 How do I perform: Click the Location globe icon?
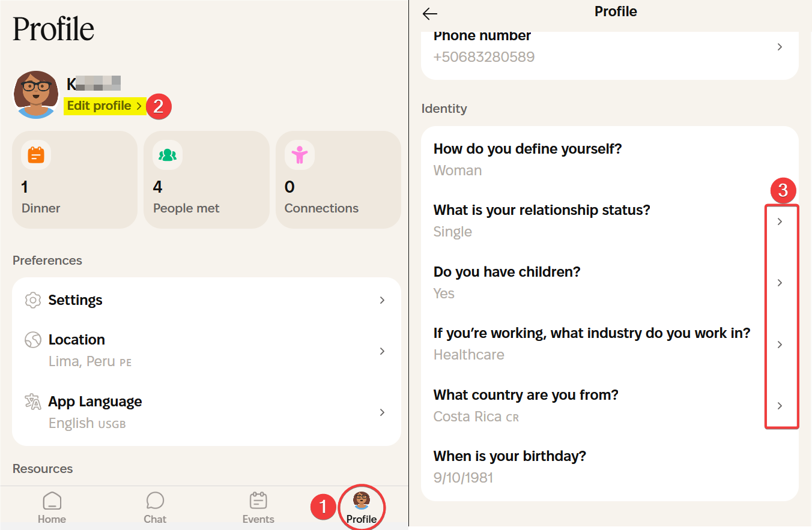(33, 340)
